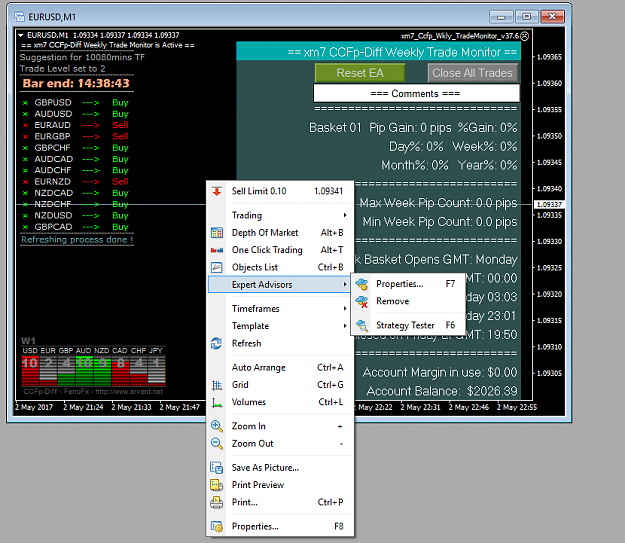The height and width of the screenshot is (543, 625).
Task: Select Save As Picture... entry
Action: coord(280,468)
